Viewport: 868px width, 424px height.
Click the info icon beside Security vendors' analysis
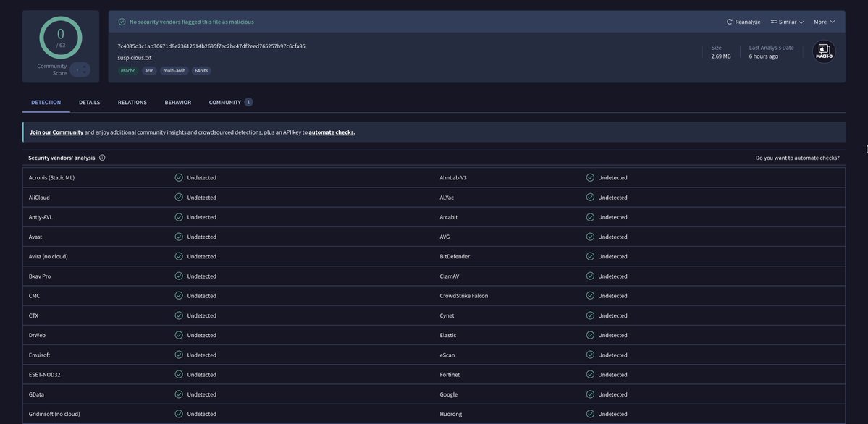click(102, 158)
